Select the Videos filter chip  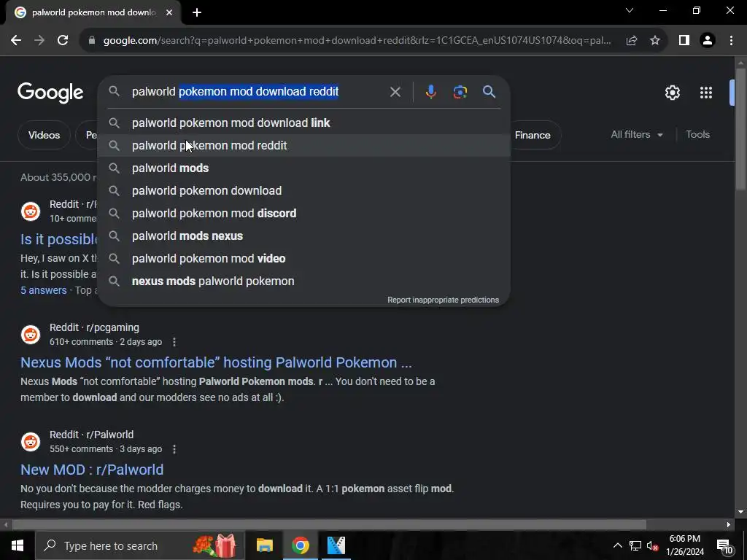(x=44, y=135)
